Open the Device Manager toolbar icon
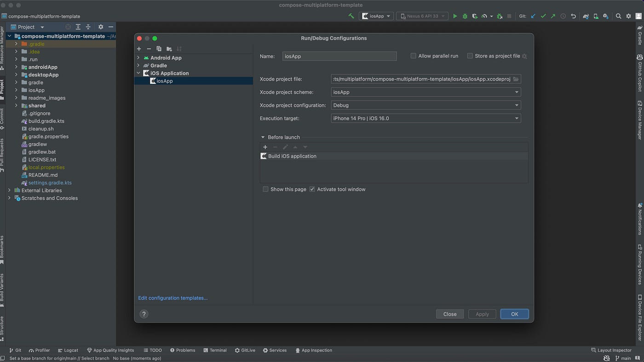This screenshot has height=362, width=644. (596, 16)
